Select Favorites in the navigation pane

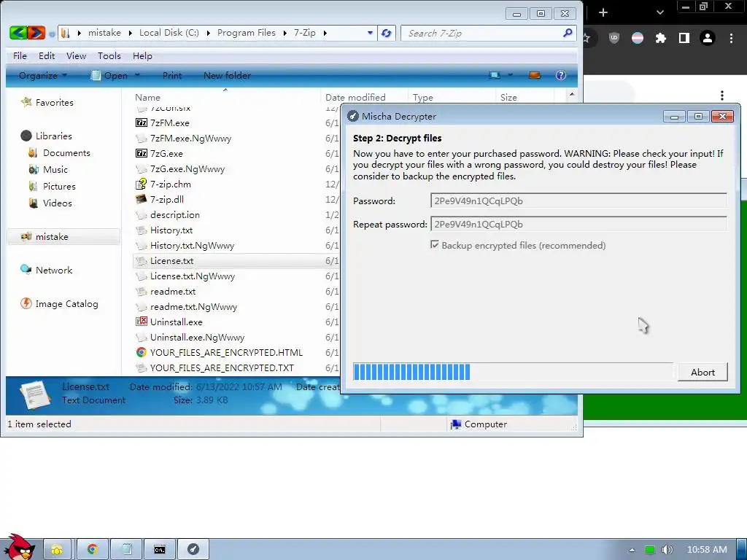click(x=54, y=102)
